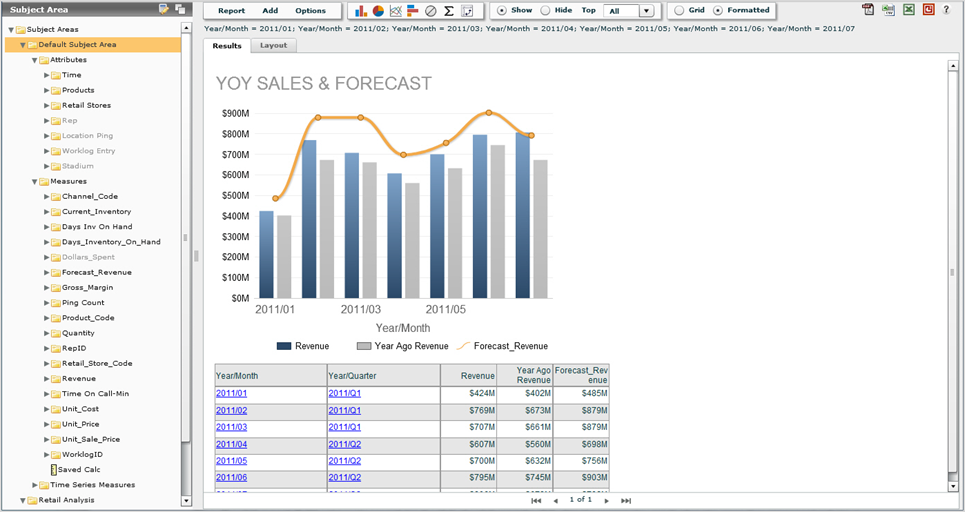Image resolution: width=965 pixels, height=512 pixels.
Task: Click the bar chart icon in toolbar
Action: click(361, 11)
